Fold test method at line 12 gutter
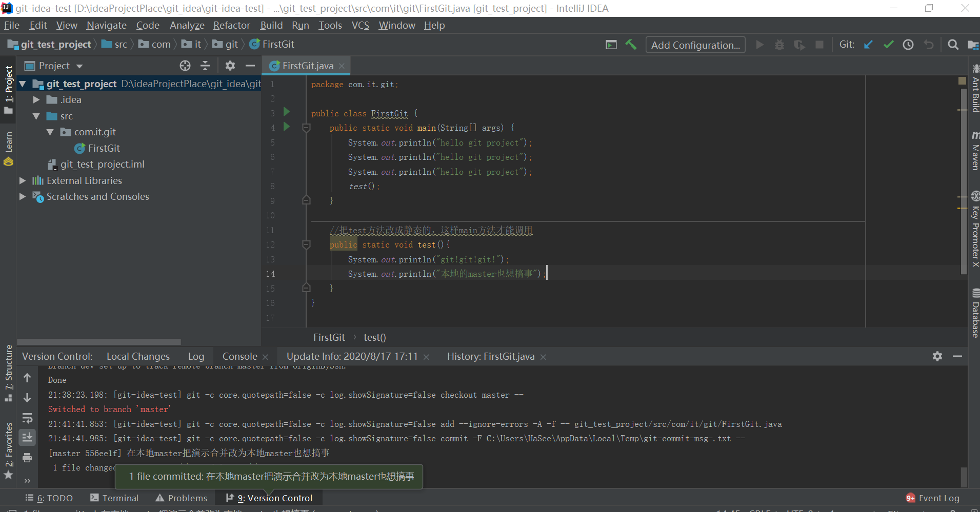The height and width of the screenshot is (512, 980). click(x=306, y=244)
